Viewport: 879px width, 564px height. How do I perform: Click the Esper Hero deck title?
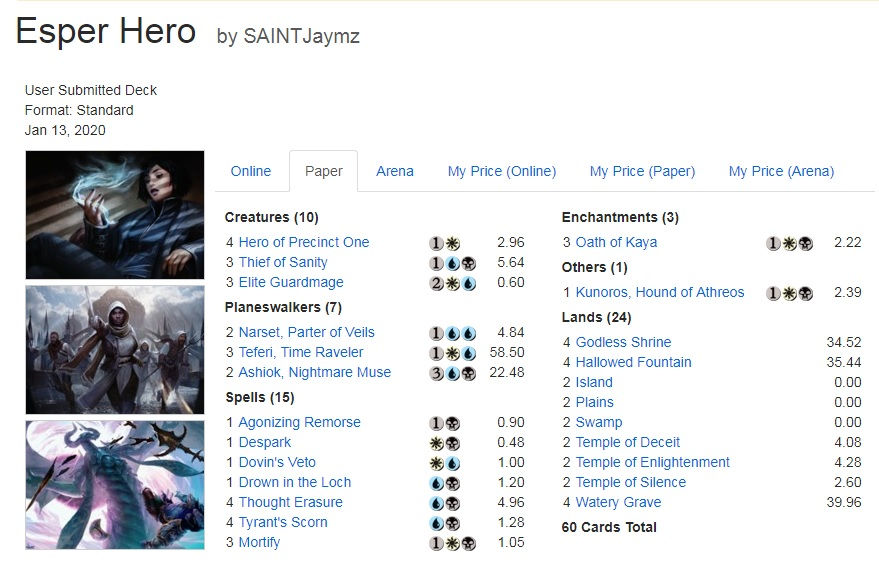tap(106, 31)
